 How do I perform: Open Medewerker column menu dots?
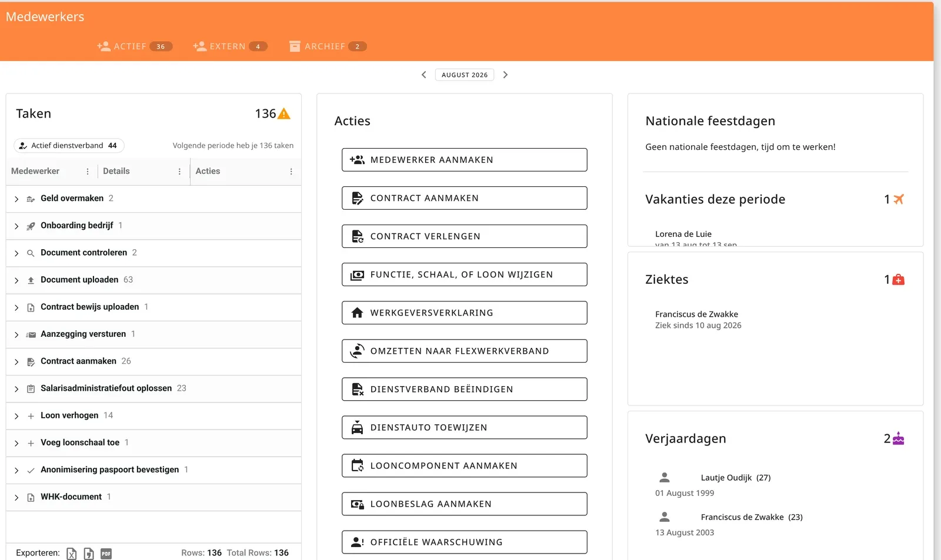88,172
